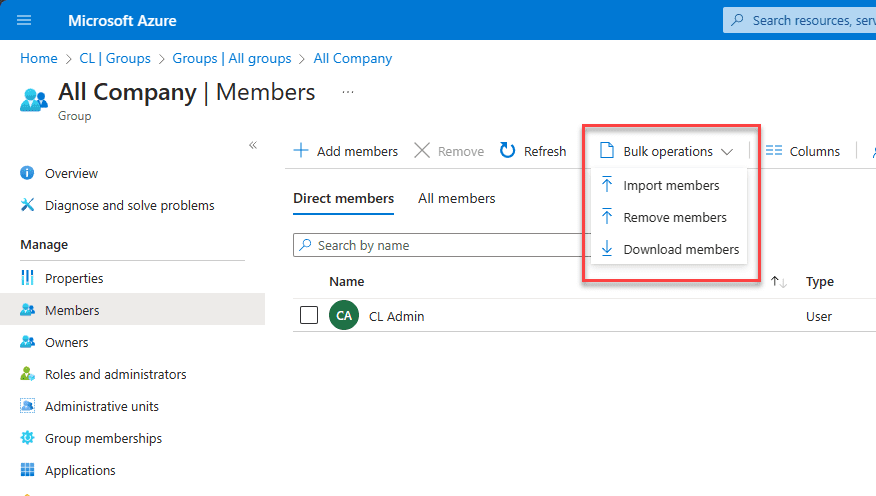Image resolution: width=876 pixels, height=496 pixels.
Task: Click the Add members button
Action: [346, 151]
